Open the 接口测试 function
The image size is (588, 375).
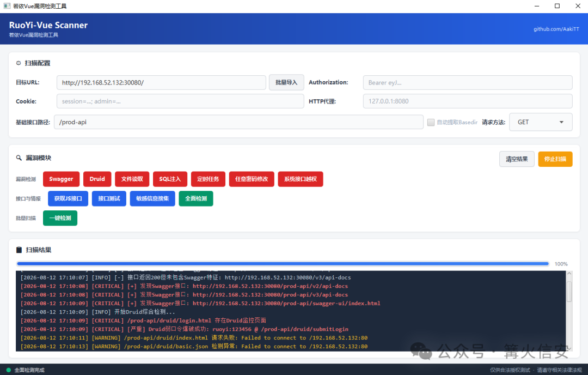(x=109, y=198)
